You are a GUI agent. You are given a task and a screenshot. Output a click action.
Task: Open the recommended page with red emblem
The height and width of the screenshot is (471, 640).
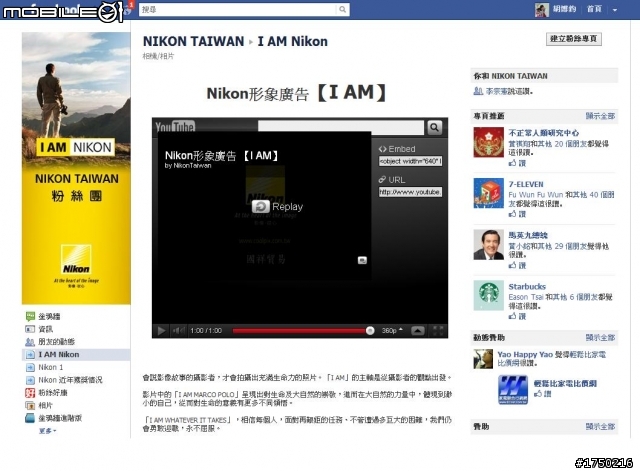tap(489, 142)
